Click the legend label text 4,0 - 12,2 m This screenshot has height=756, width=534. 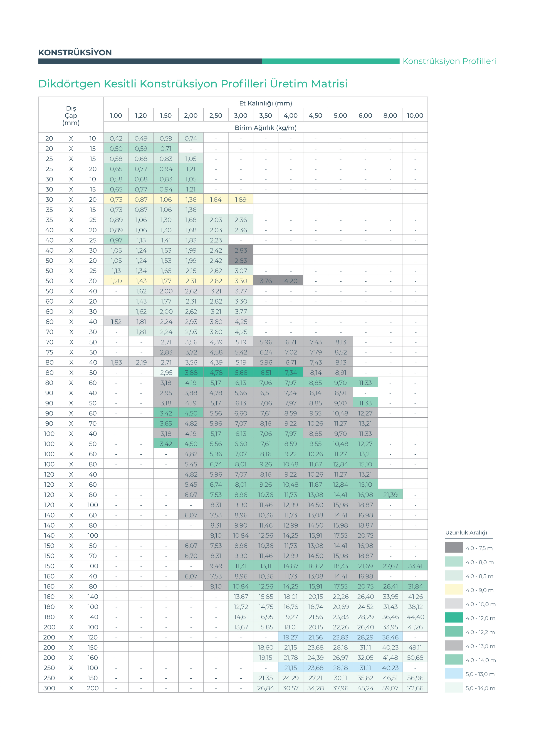coord(480,632)
